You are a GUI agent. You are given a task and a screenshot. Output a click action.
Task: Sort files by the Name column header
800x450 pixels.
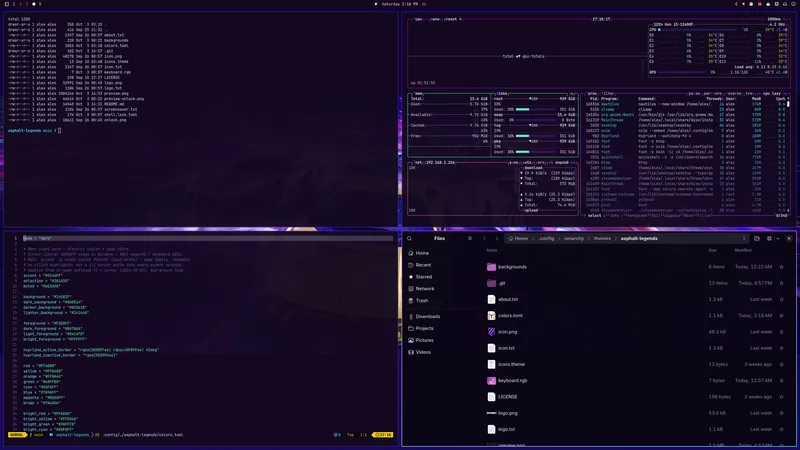pyautogui.click(x=492, y=250)
